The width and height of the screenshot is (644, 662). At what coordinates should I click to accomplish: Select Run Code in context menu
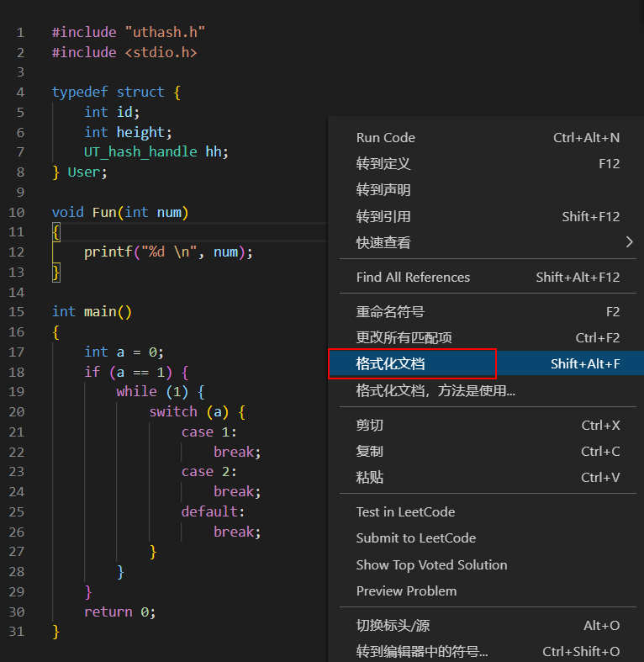(488, 138)
